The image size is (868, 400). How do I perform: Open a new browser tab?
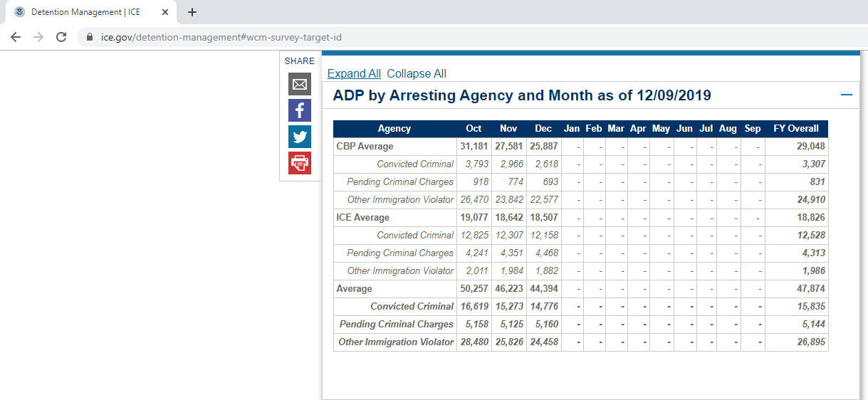click(192, 12)
